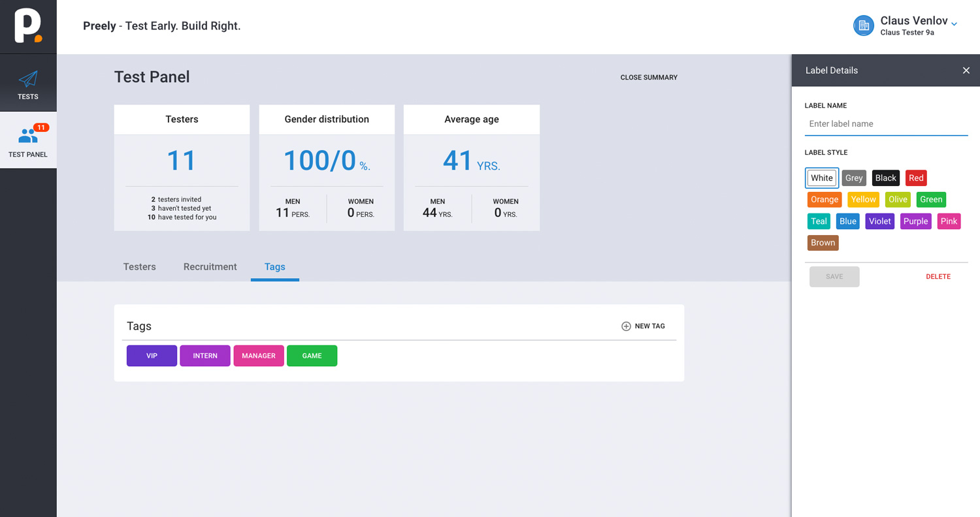980x517 pixels.
Task: Click the women count "0 PERS."
Action: click(361, 213)
